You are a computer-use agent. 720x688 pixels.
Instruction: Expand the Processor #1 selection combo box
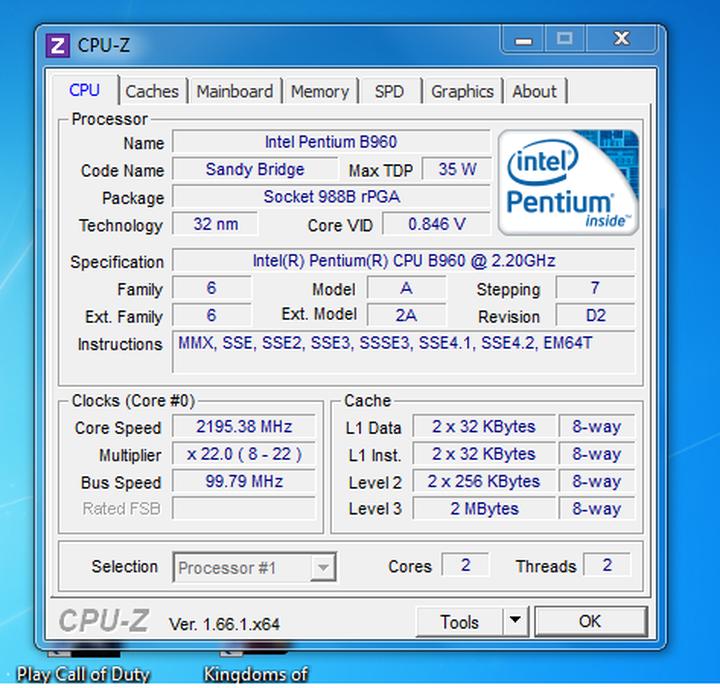(254, 567)
